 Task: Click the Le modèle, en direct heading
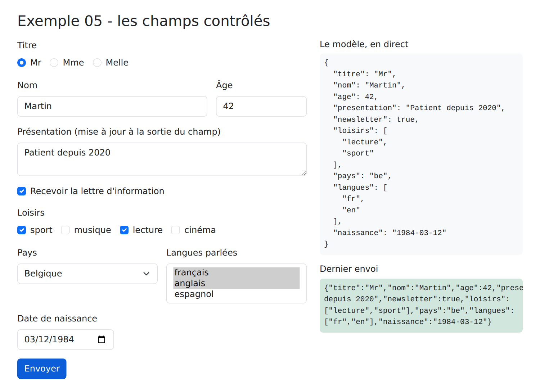click(364, 44)
